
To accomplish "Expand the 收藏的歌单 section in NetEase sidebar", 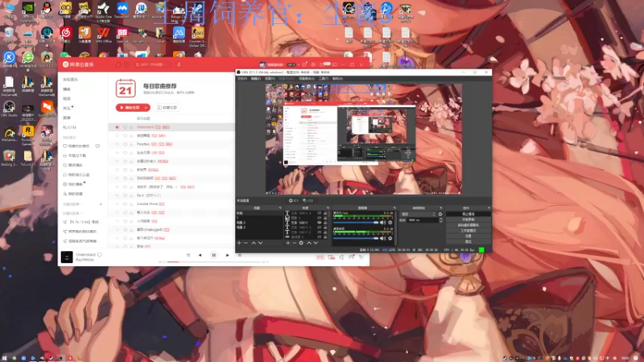I will click(x=72, y=213).
